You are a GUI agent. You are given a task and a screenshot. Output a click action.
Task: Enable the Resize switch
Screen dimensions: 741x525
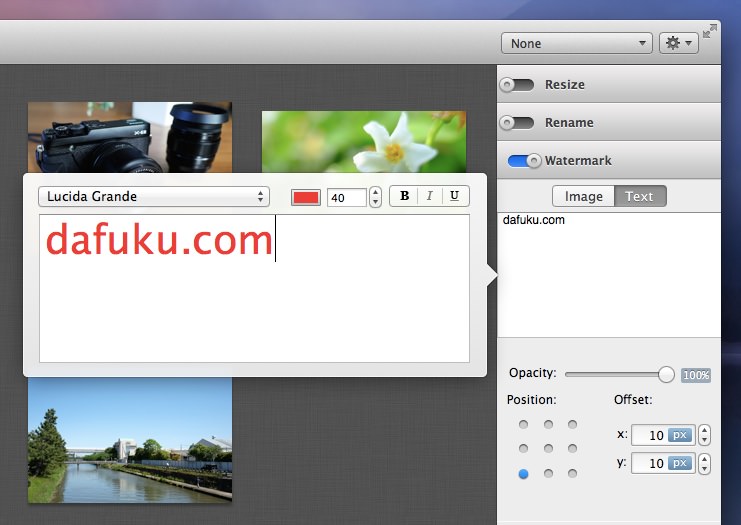coord(517,85)
